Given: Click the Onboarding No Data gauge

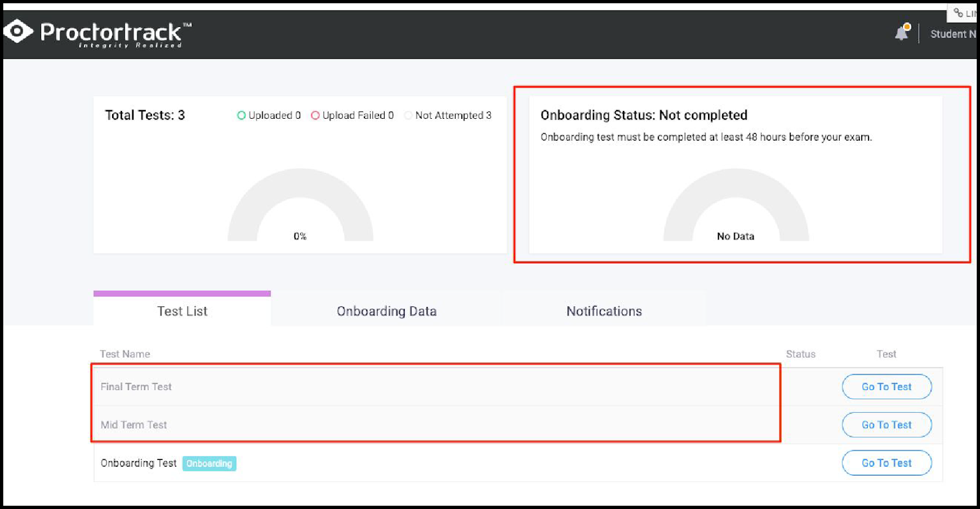Looking at the screenshot, I should pos(736,205).
